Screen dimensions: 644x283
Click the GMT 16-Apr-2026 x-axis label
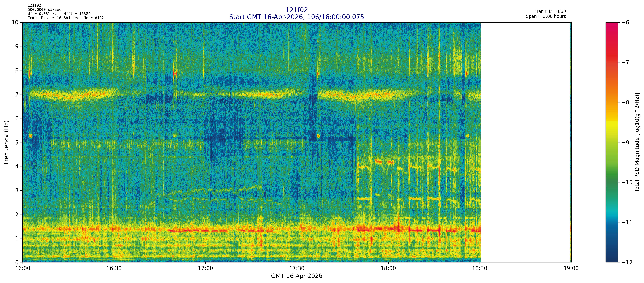click(297, 276)
